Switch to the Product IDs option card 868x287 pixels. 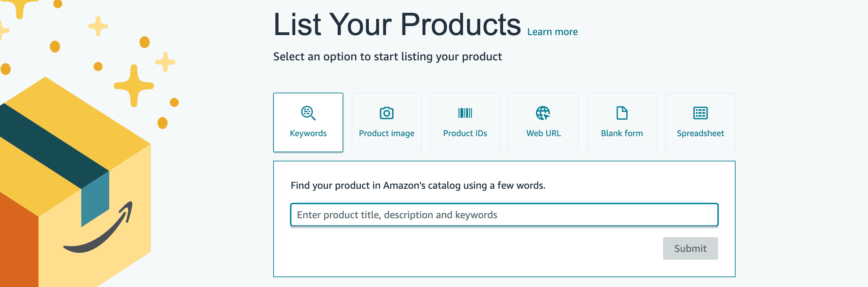tap(465, 122)
